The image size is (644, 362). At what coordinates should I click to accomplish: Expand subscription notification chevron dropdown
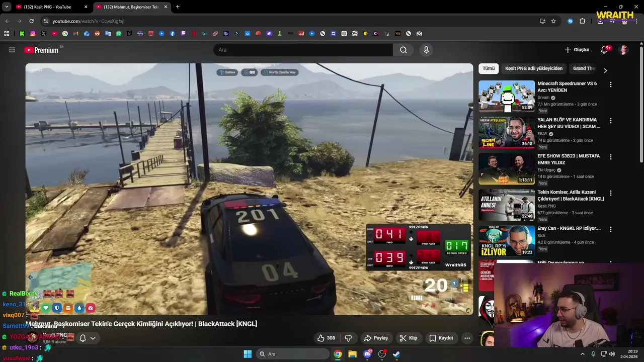tap(93, 338)
